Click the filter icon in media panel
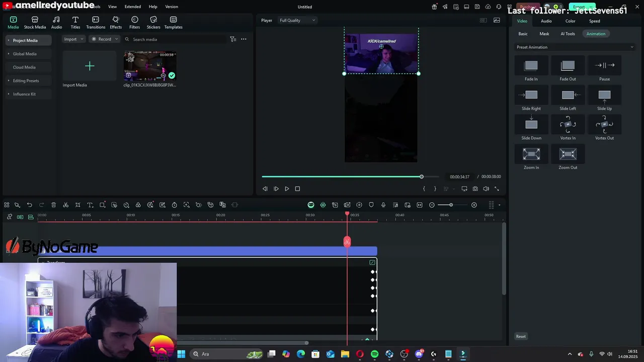The height and width of the screenshot is (362, 644). pos(232,39)
